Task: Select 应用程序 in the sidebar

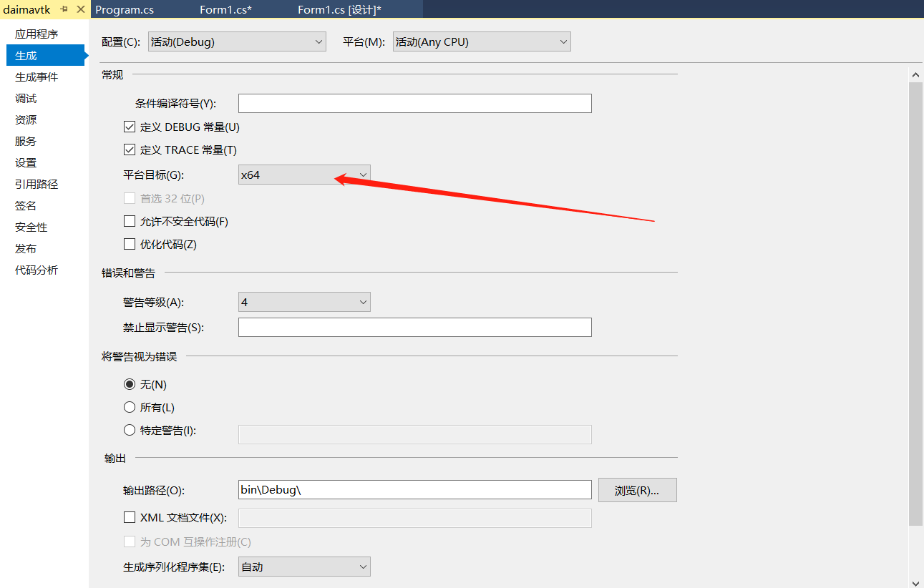Action: click(x=34, y=33)
